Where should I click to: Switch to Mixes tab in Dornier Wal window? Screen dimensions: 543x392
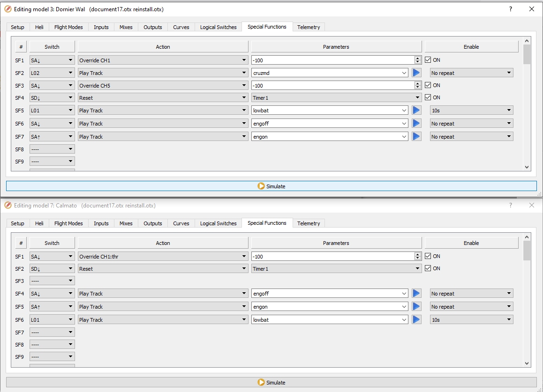126,27
